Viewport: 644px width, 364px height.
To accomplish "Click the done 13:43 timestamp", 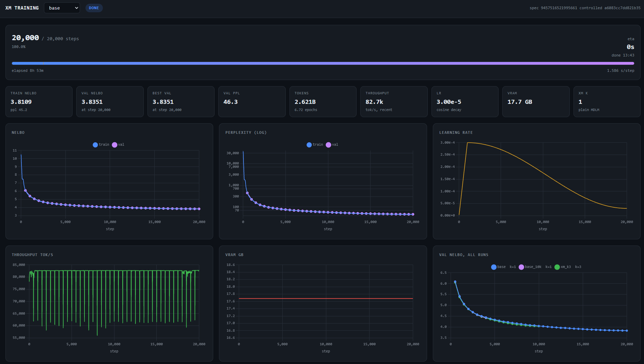I will click(x=623, y=55).
